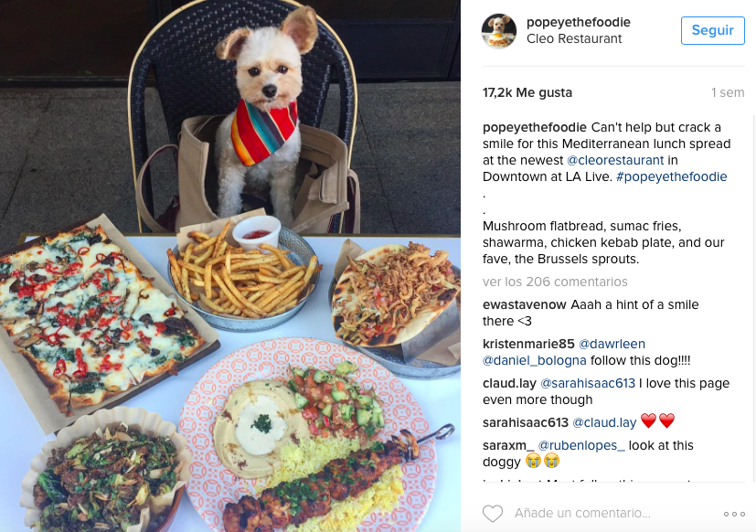Click the heart like icon
The height and width of the screenshot is (532, 756).
492,513
